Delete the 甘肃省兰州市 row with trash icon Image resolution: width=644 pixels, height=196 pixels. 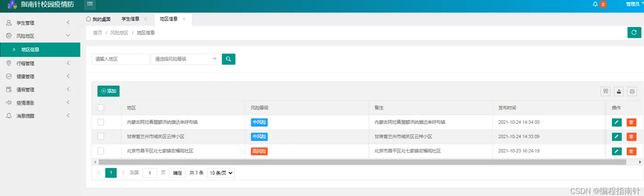tap(631, 137)
